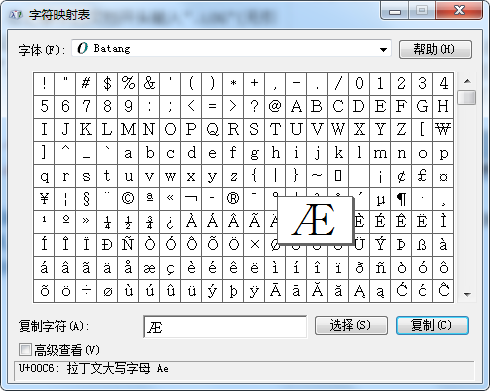Select the capital Eth Ð character
Viewport: 490px width, 391px height.
(107, 245)
